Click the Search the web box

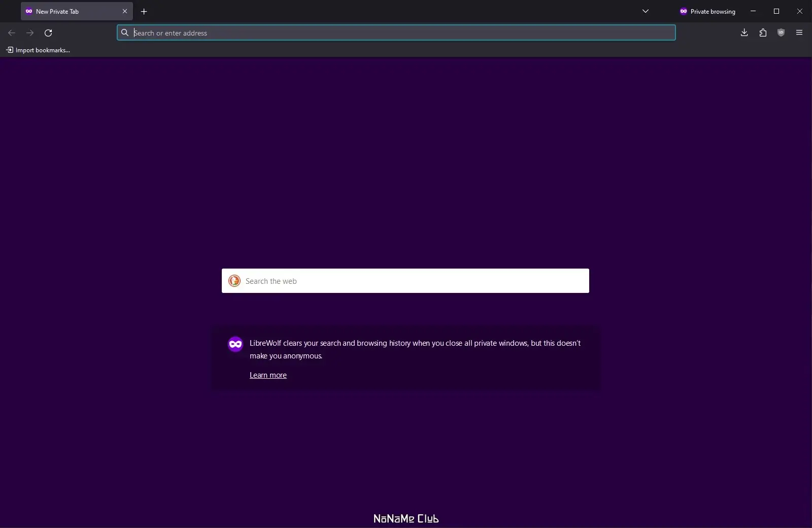pos(405,281)
